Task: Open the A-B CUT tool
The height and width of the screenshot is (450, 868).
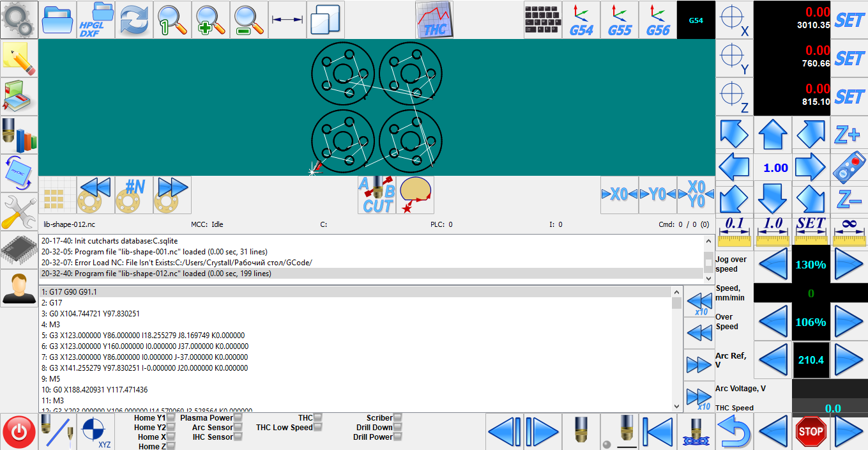Action: pyautogui.click(x=377, y=195)
